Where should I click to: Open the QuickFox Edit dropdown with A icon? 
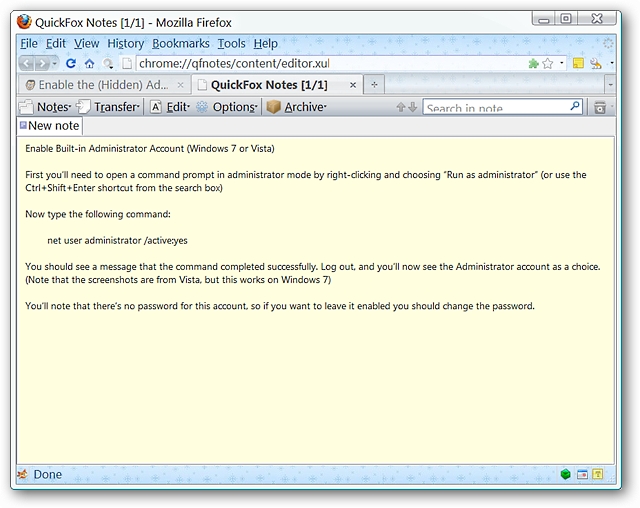click(x=170, y=107)
